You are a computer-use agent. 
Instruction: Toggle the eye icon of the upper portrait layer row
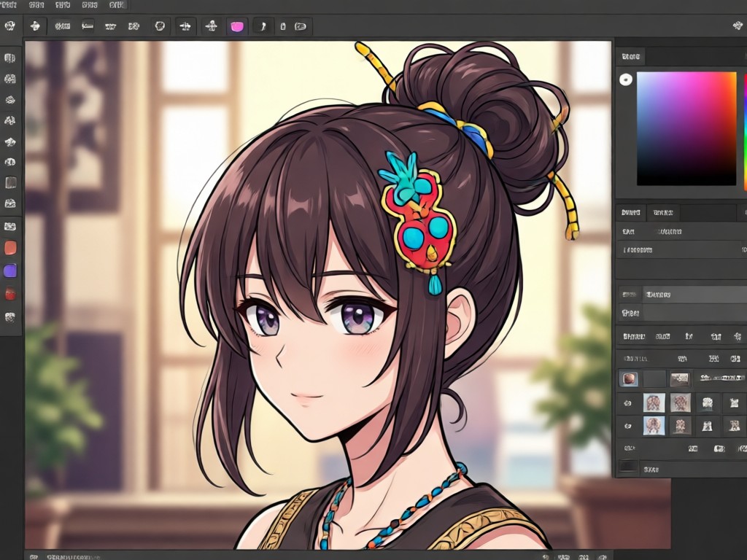(628, 402)
